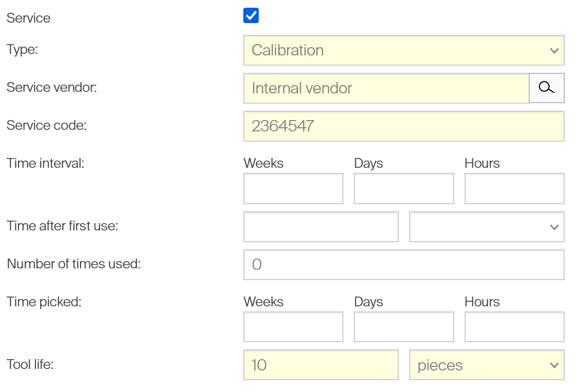
Task: Click the Tool life label
Action: click(x=30, y=364)
